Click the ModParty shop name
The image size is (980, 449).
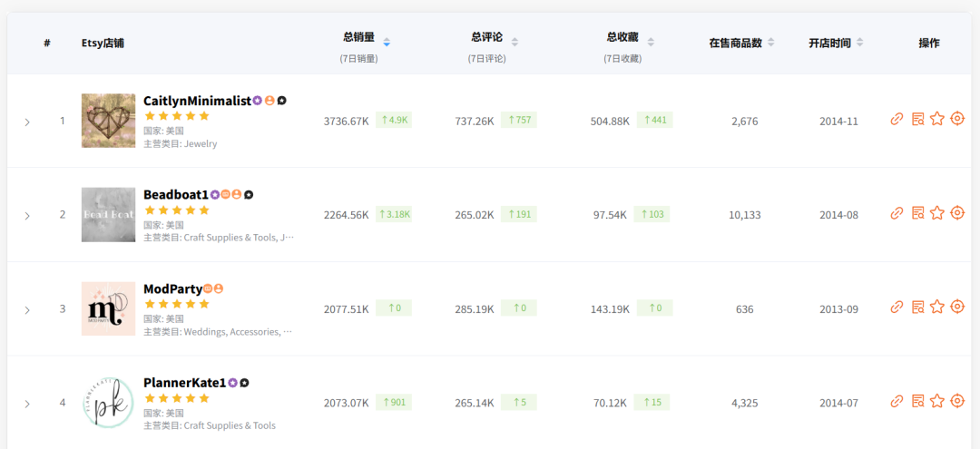(172, 288)
